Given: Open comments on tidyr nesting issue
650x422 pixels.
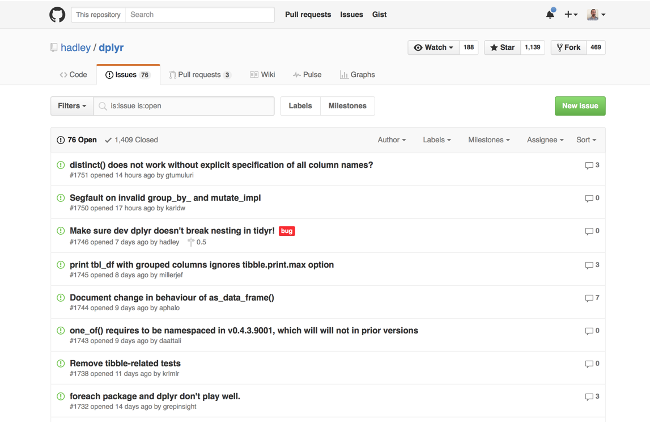Looking at the screenshot, I should [x=592, y=231].
